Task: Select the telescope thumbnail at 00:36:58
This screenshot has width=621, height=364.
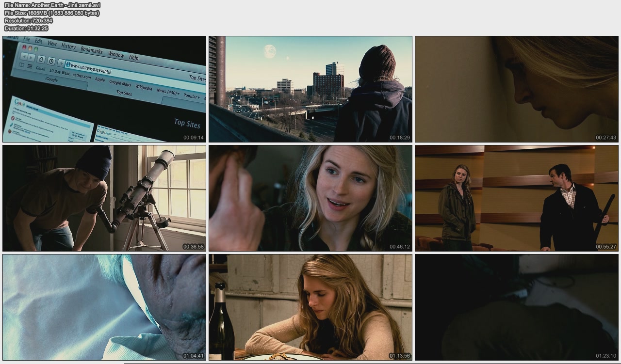Action: [104, 198]
